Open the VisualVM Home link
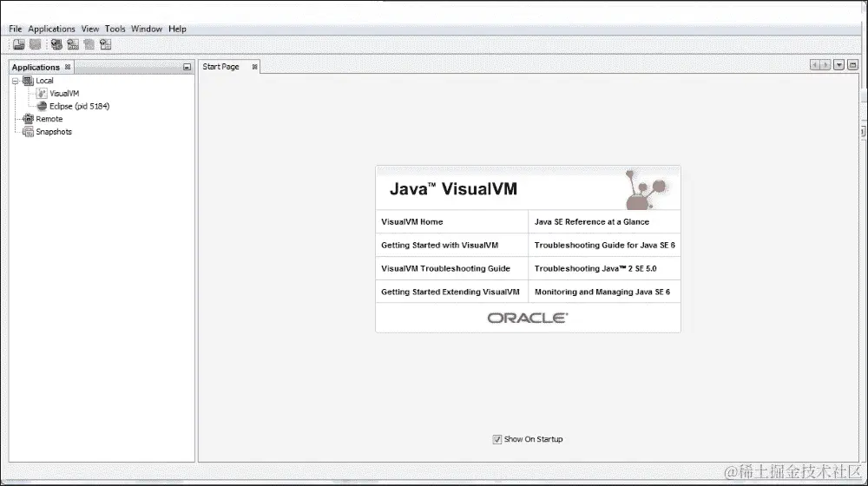The height and width of the screenshot is (486, 868). click(411, 222)
